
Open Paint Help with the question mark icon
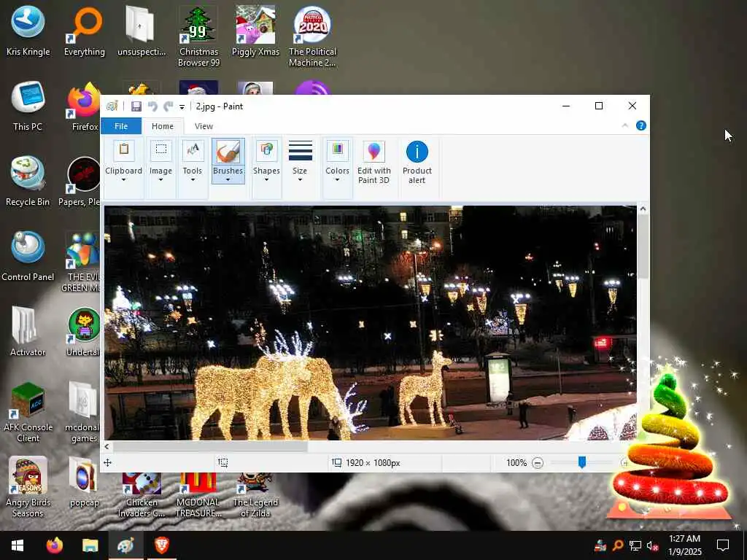point(641,125)
